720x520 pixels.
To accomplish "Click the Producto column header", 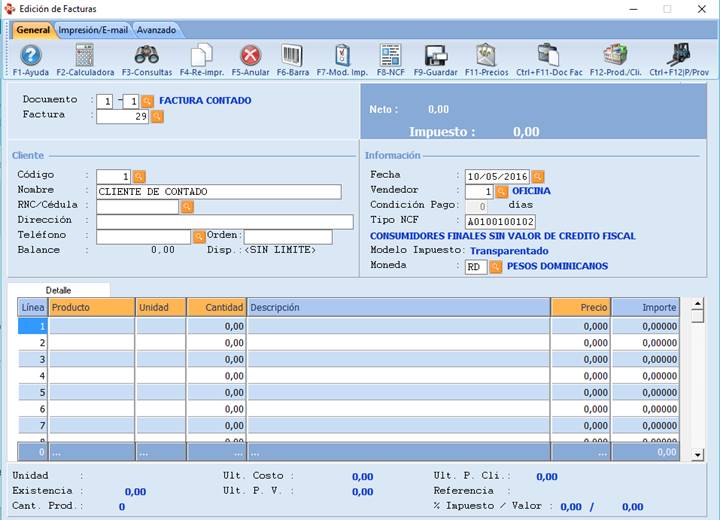I will tap(91, 307).
